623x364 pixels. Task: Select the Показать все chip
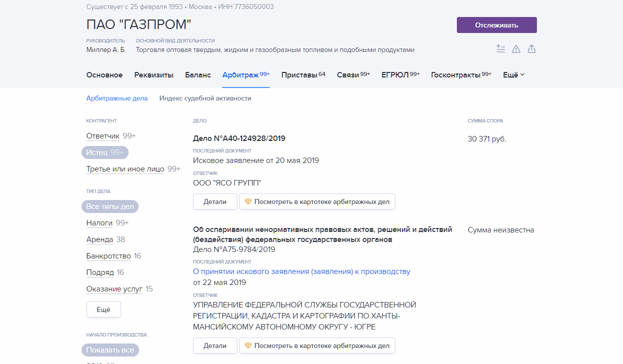(110, 350)
